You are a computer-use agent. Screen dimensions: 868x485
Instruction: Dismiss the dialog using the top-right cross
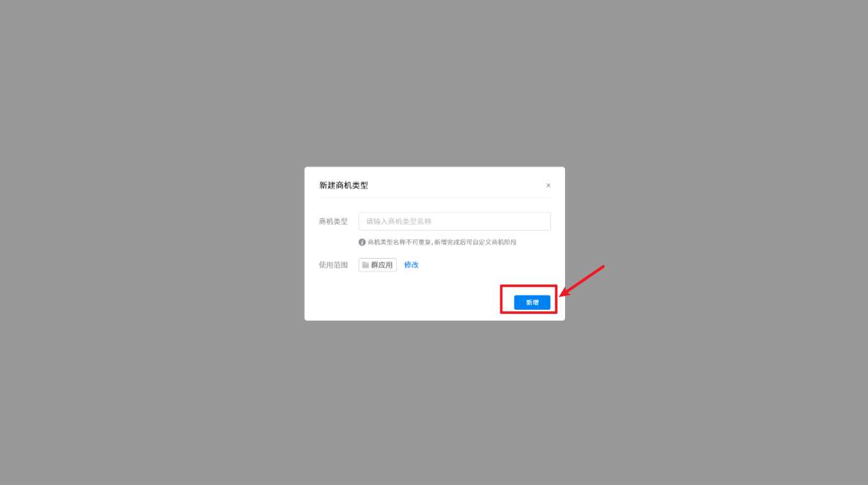point(548,185)
